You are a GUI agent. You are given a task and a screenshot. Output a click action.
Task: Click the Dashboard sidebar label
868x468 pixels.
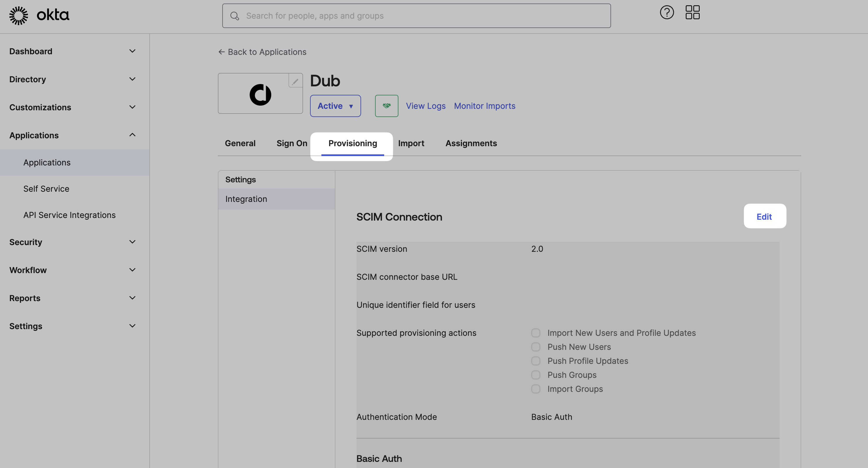click(x=31, y=51)
